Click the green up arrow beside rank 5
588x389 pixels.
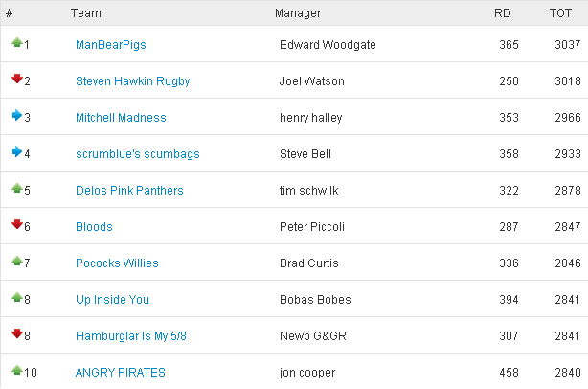pyautogui.click(x=17, y=188)
